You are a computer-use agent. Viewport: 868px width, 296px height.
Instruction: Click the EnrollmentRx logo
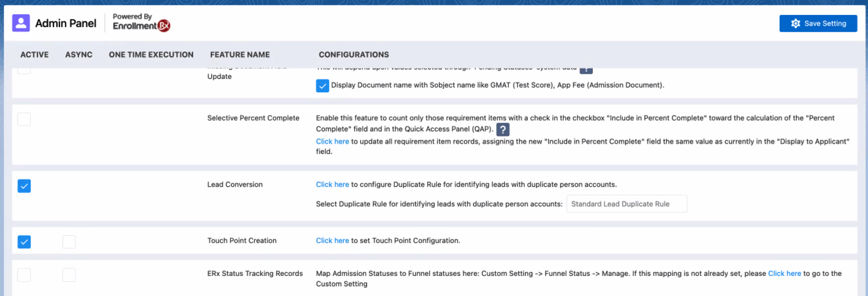pos(141,25)
